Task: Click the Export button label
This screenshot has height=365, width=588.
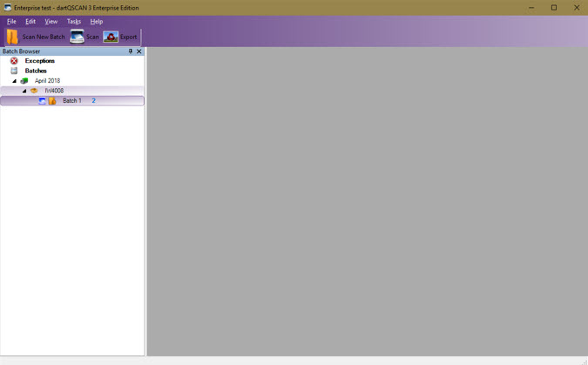Action: [x=128, y=37]
